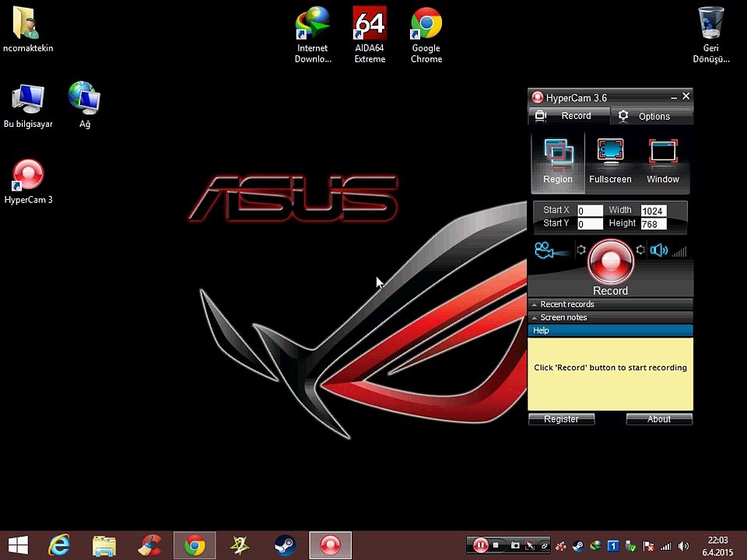This screenshot has height=560, width=747.
Task: Open Internet Explorer from the taskbar
Action: click(59, 545)
